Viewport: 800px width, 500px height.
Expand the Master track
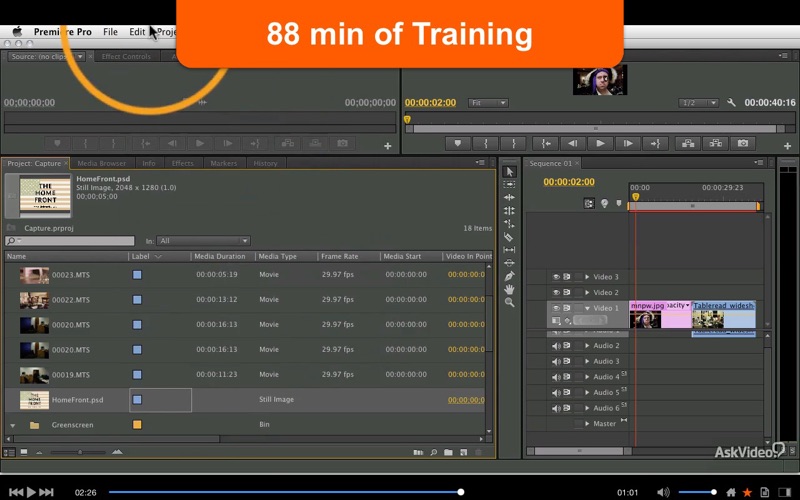587,423
